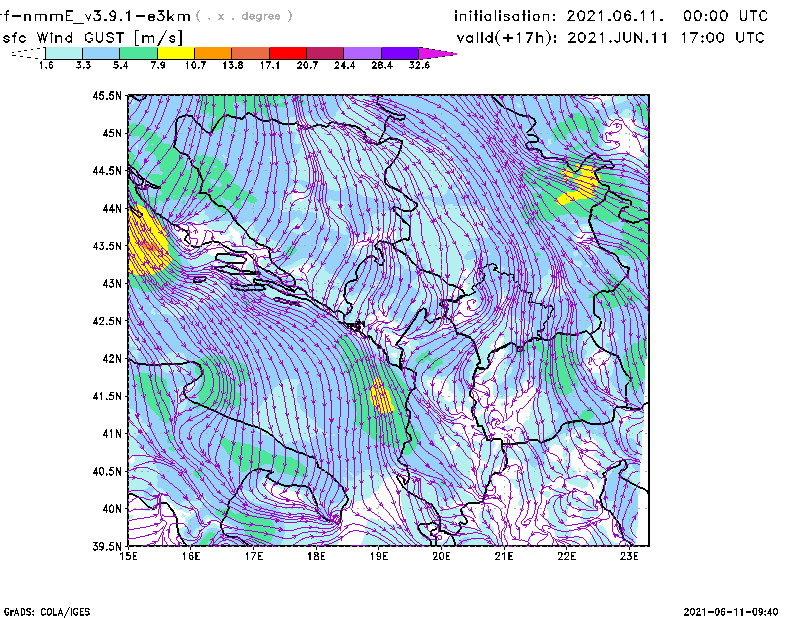Click the legend value 10.7
This screenshot has height=618, width=800.
195,65
